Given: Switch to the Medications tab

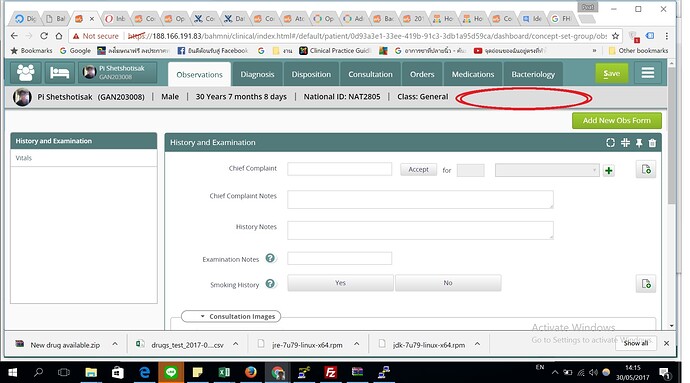Looking at the screenshot, I should [473, 74].
